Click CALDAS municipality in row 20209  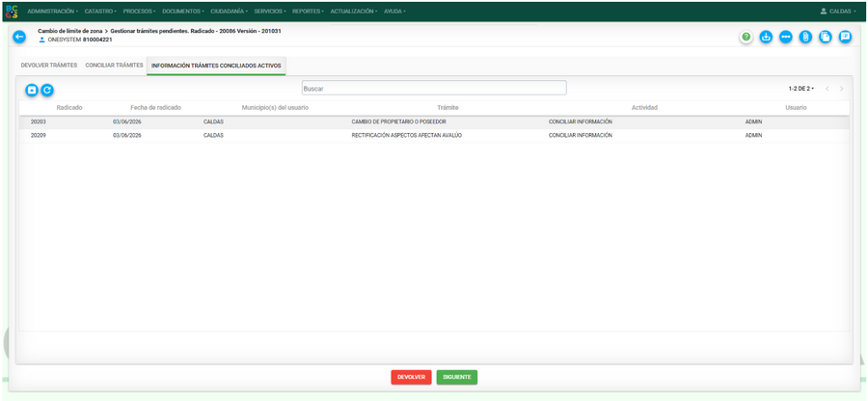coord(213,136)
